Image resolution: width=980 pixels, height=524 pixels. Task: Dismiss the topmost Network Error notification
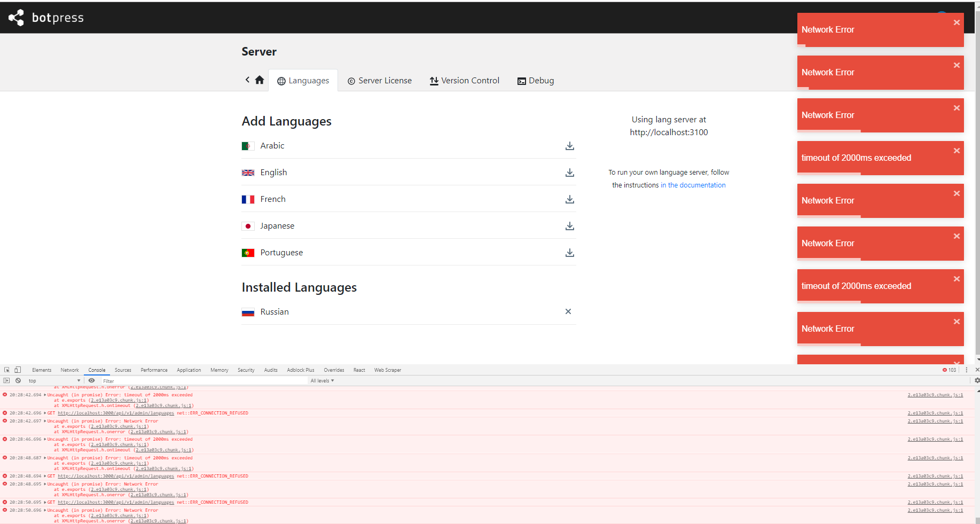click(x=957, y=22)
